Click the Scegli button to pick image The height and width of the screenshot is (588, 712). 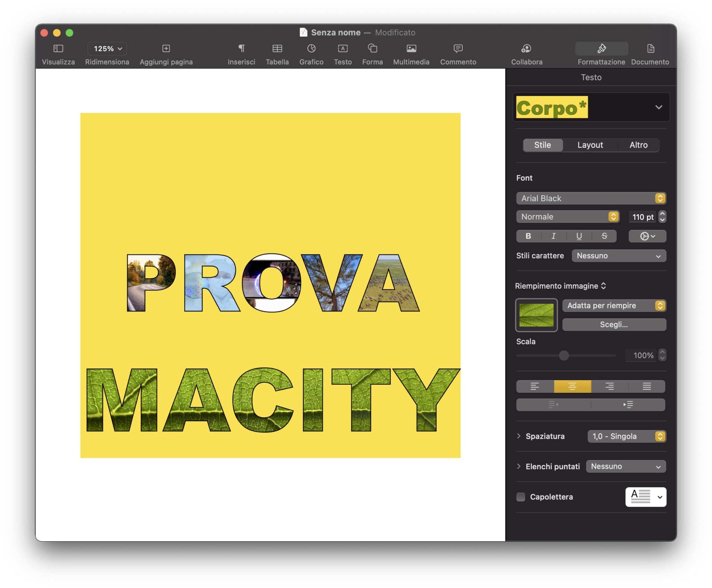click(614, 324)
